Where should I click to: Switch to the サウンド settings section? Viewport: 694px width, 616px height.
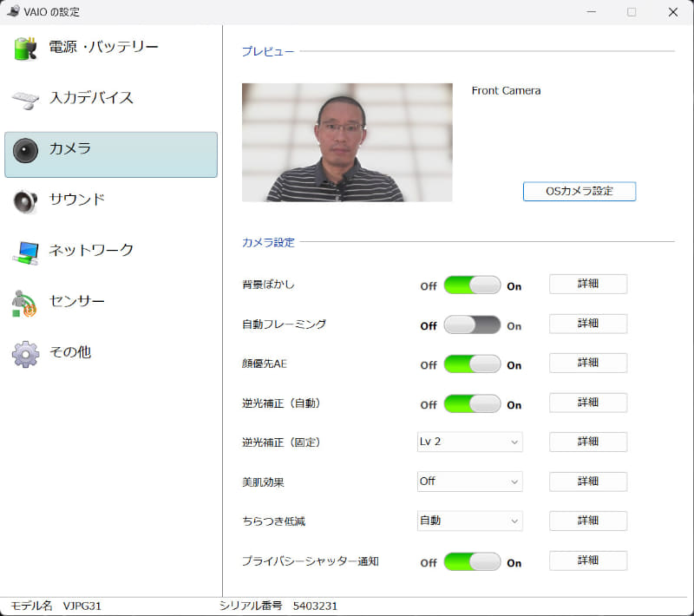point(78,200)
